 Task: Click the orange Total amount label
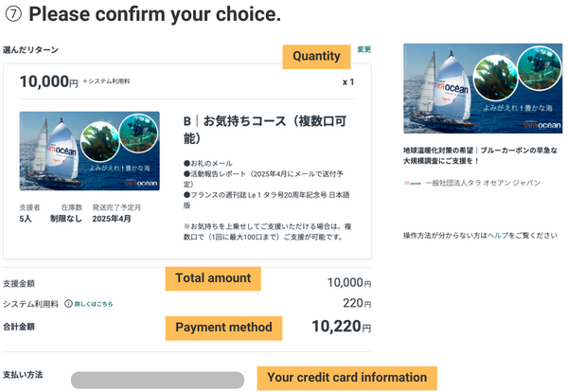pos(213,278)
